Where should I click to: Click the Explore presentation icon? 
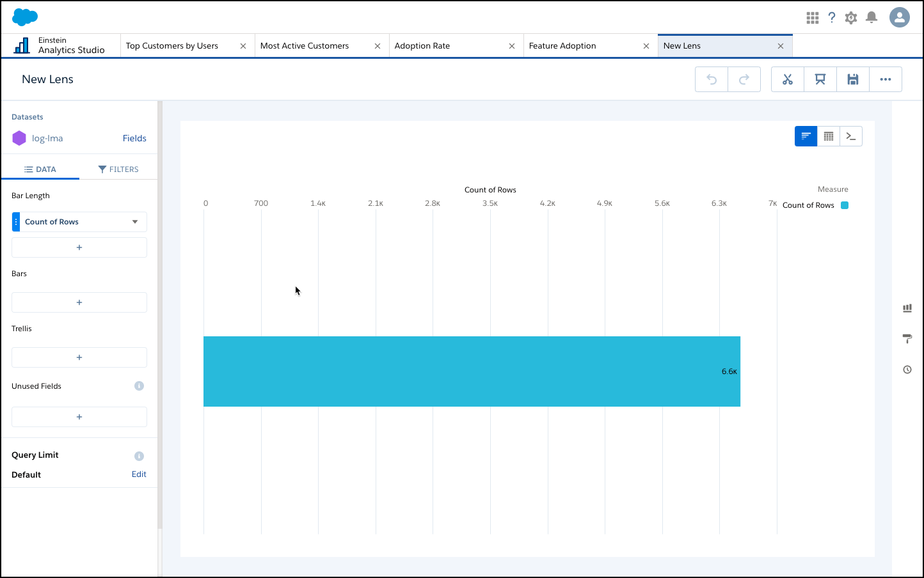tap(820, 79)
